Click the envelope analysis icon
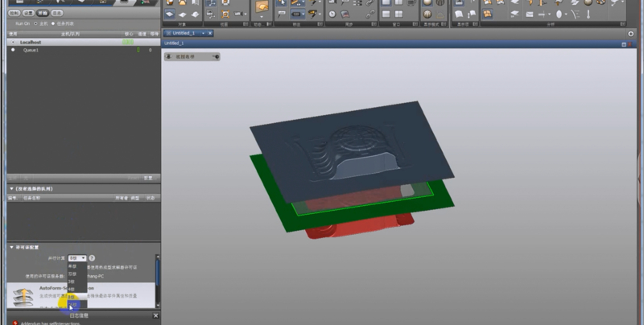Viewport: 644px width, 325px height. point(530,14)
